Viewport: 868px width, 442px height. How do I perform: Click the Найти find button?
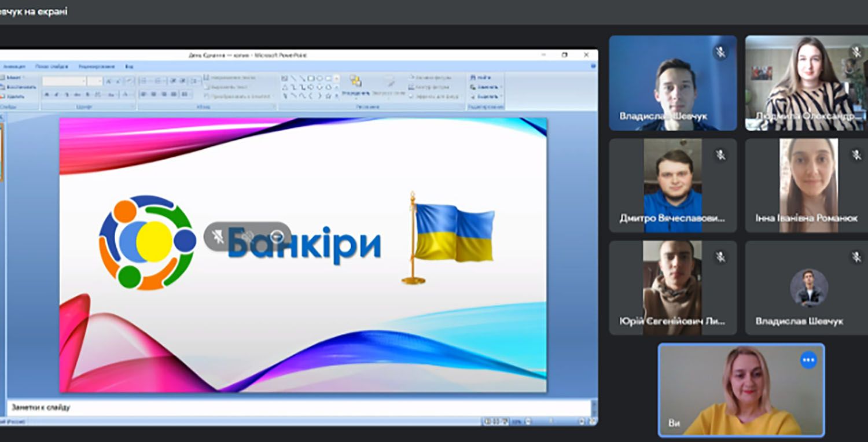pos(480,78)
